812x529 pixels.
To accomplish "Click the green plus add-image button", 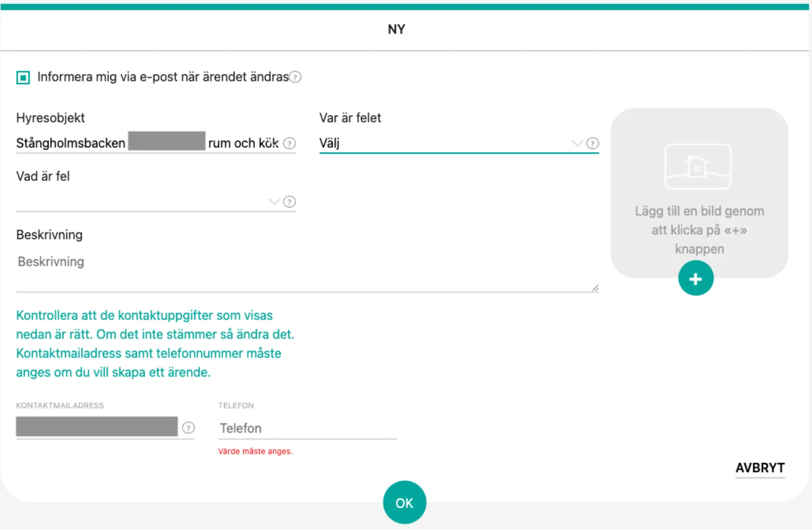I will pyautogui.click(x=696, y=279).
